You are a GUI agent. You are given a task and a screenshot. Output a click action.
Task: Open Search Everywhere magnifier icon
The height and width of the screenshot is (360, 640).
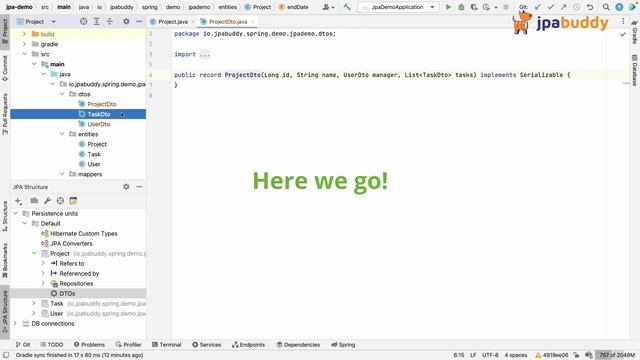coord(606,7)
